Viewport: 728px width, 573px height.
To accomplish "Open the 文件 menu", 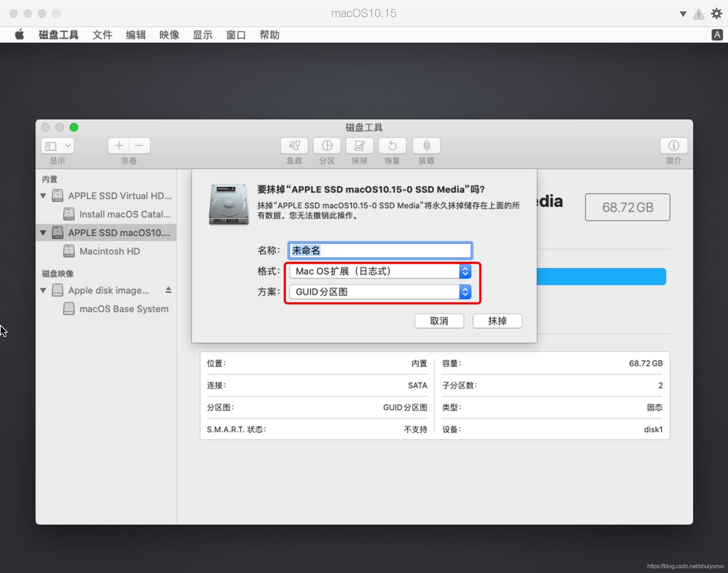I will click(x=102, y=35).
